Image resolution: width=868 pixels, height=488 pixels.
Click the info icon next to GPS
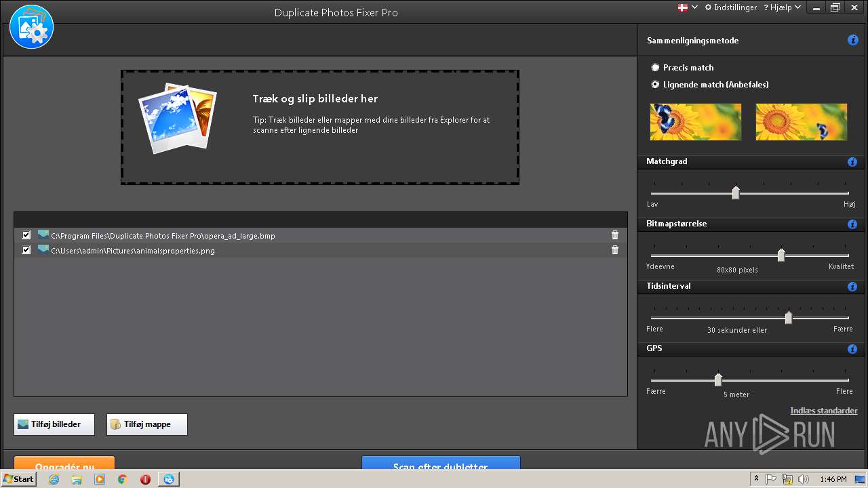pyautogui.click(x=852, y=349)
